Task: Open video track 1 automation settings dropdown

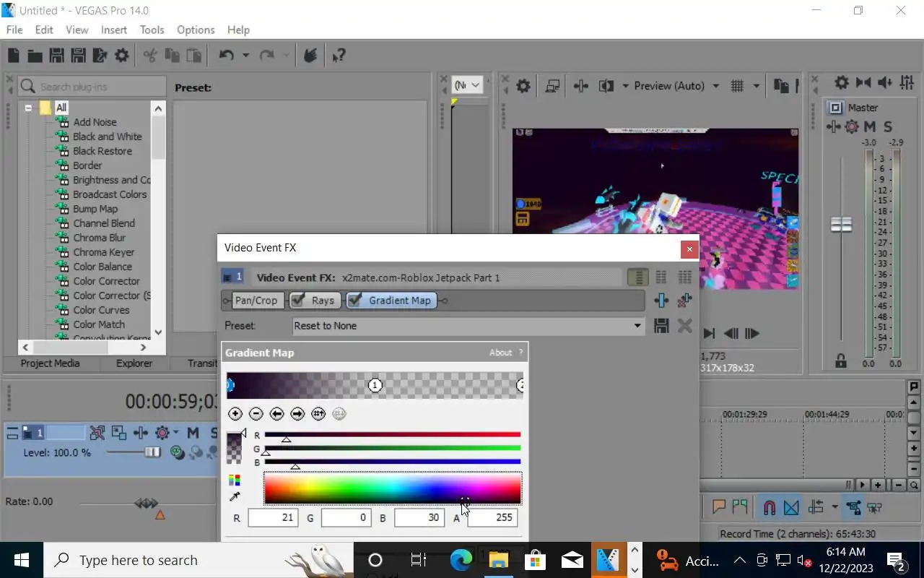Action: (175, 433)
